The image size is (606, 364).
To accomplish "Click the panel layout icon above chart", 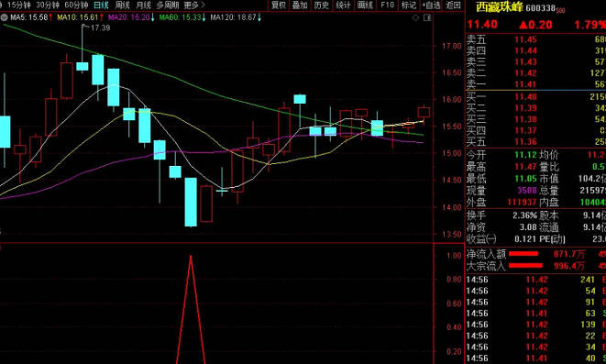I will 427,17.
